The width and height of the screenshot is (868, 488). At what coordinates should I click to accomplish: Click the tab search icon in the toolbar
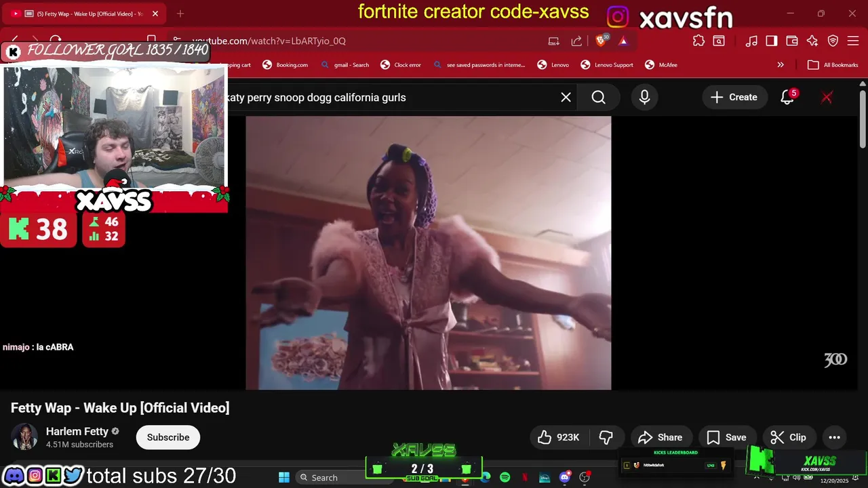click(x=719, y=41)
